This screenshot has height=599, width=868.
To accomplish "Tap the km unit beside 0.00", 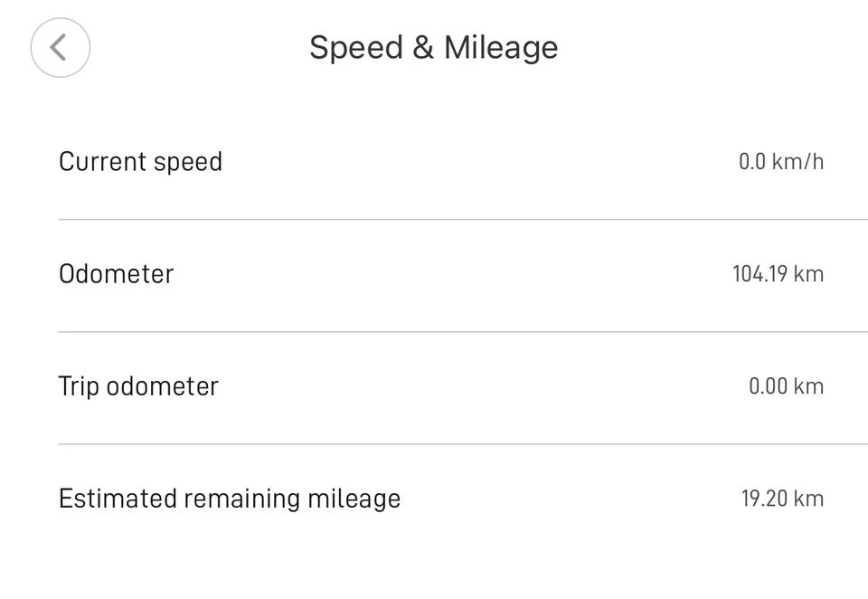I will click(x=808, y=386).
